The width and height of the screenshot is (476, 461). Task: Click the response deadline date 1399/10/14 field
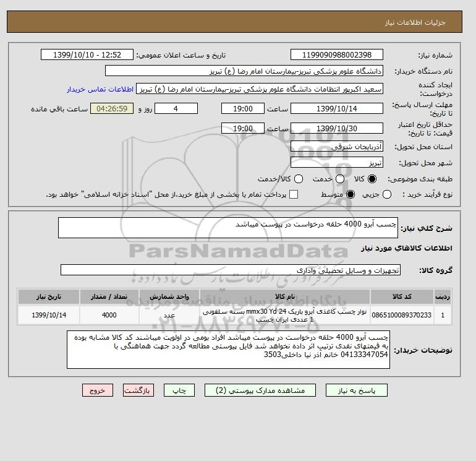pos(337,108)
